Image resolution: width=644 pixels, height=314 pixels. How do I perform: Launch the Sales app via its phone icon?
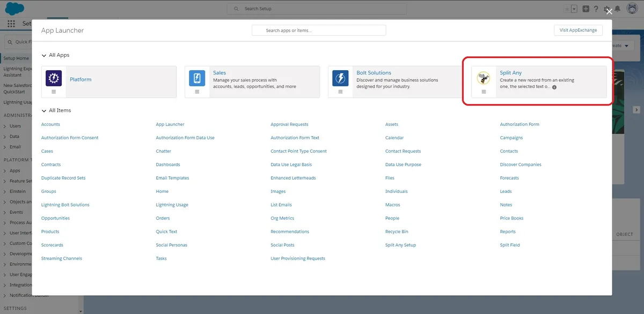click(x=197, y=78)
